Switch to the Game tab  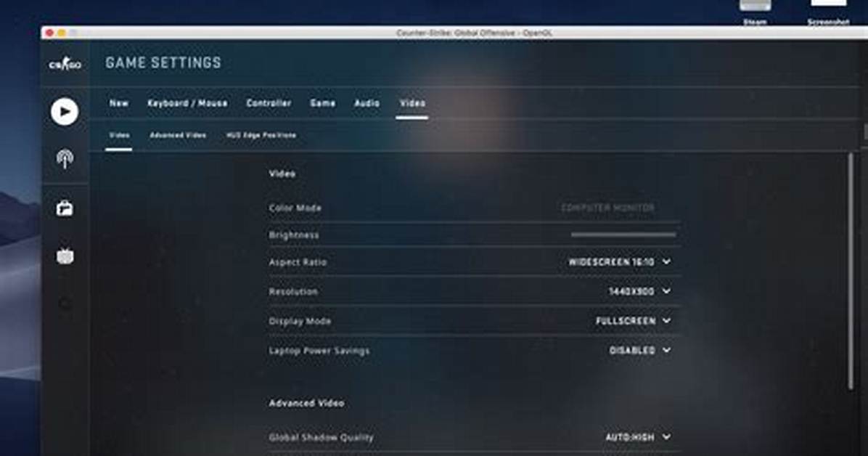tap(322, 103)
